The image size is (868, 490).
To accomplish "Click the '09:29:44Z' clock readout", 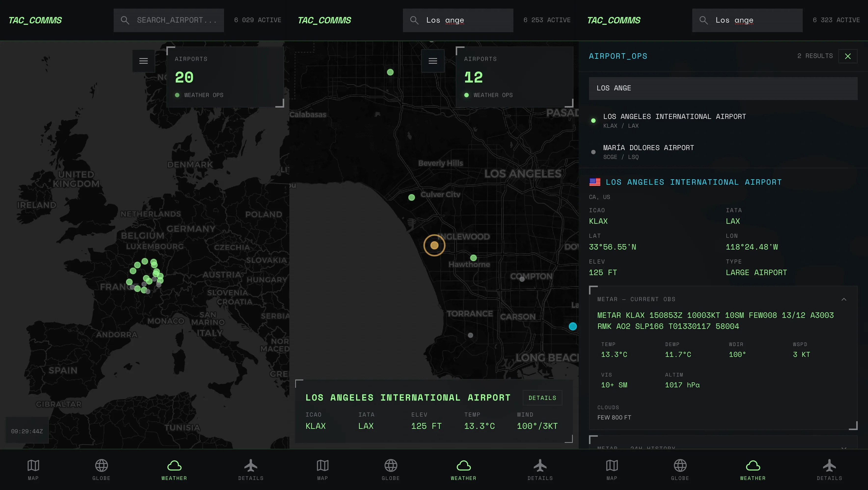I will pos(27,431).
